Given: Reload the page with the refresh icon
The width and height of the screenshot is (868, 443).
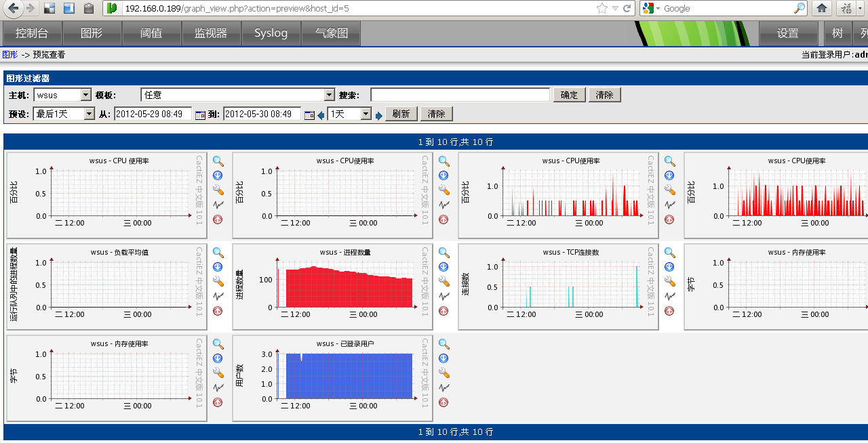Looking at the screenshot, I should (627, 8).
